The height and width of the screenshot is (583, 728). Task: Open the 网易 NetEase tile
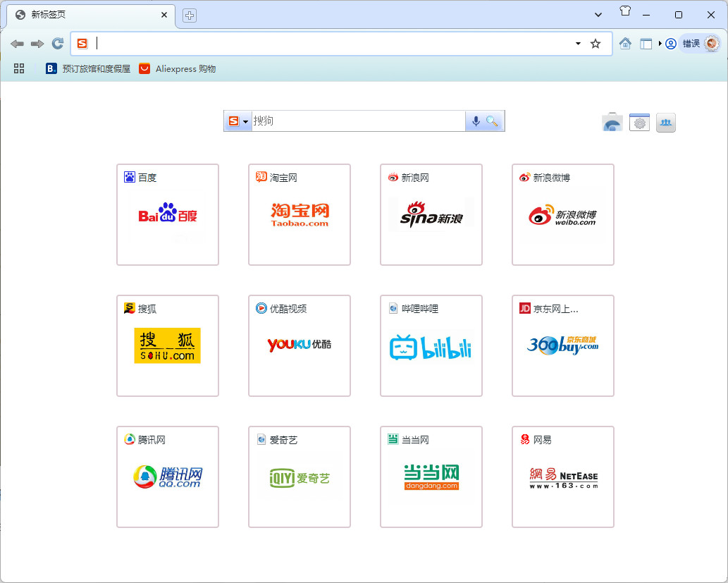pos(563,477)
